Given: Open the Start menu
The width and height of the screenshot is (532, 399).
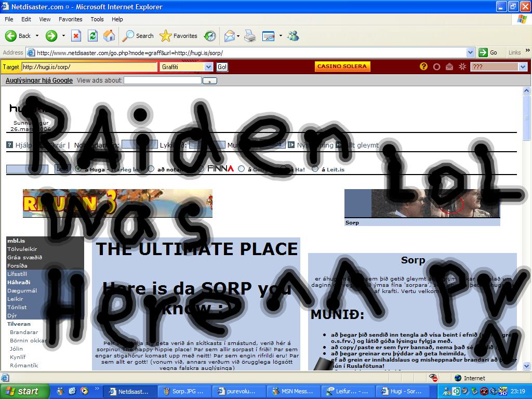Looking at the screenshot, I should (x=24, y=391).
